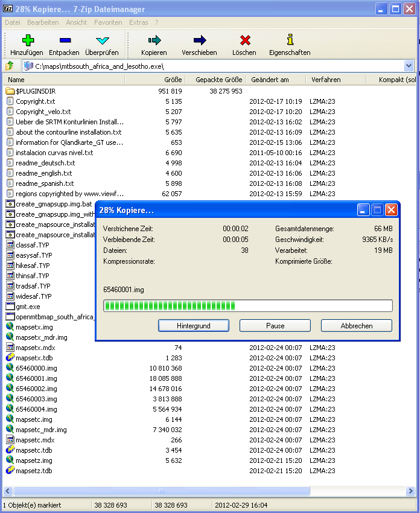420x513 pixels.
Task: Click the gmt.exe file icon
Action: coord(10,306)
